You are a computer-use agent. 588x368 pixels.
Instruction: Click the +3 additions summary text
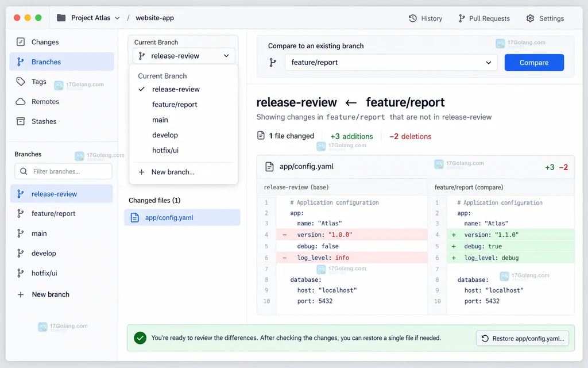click(351, 136)
